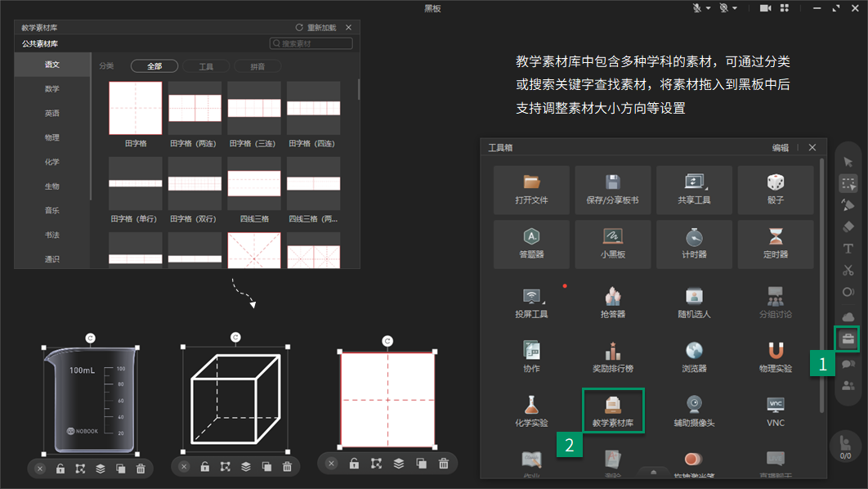Open the video camera icon in title bar
Image resolution: width=868 pixels, height=489 pixels.
(x=766, y=7)
